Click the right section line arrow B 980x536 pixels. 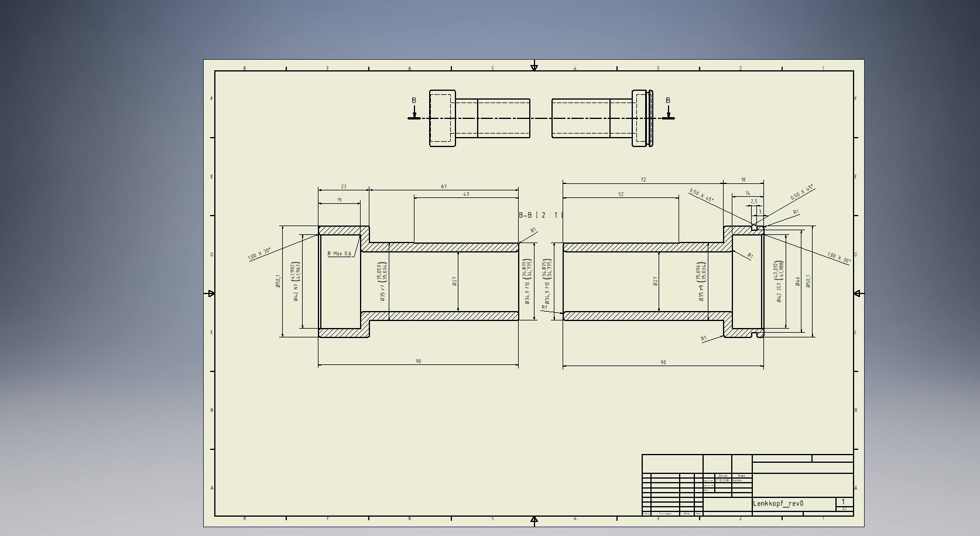point(668,109)
